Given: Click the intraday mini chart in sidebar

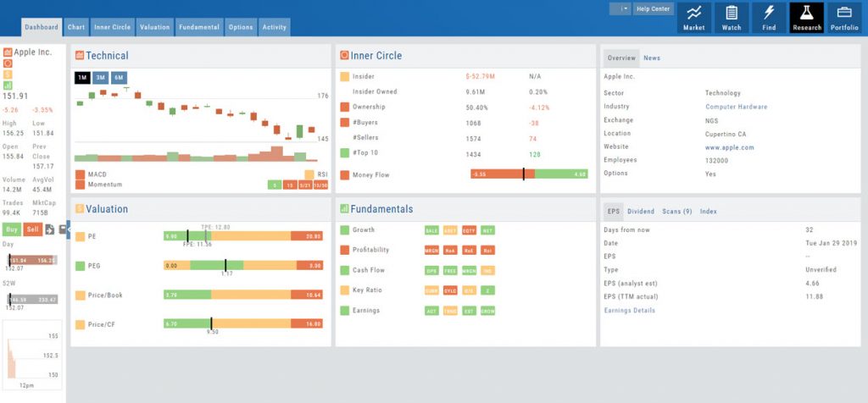Looking at the screenshot, I should 33,354.
